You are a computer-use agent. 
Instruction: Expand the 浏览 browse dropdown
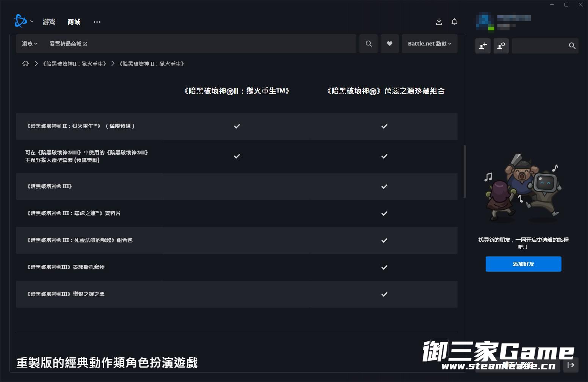coord(30,44)
